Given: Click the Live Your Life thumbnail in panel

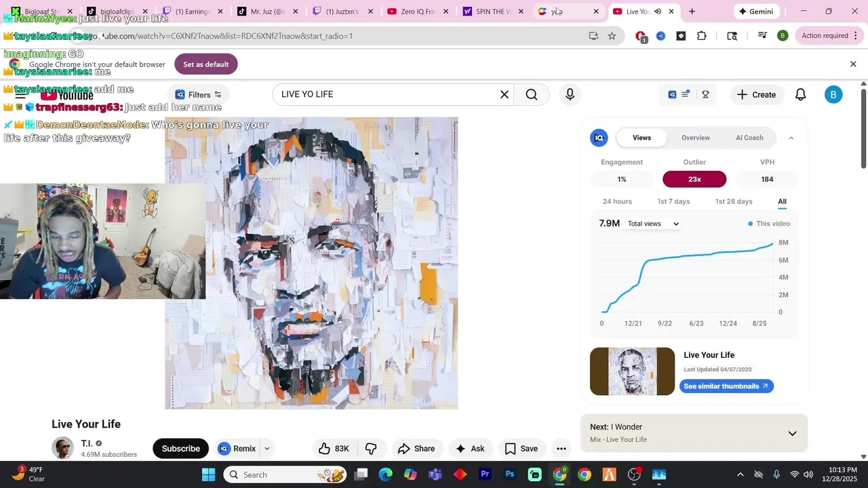Looking at the screenshot, I should (x=632, y=371).
